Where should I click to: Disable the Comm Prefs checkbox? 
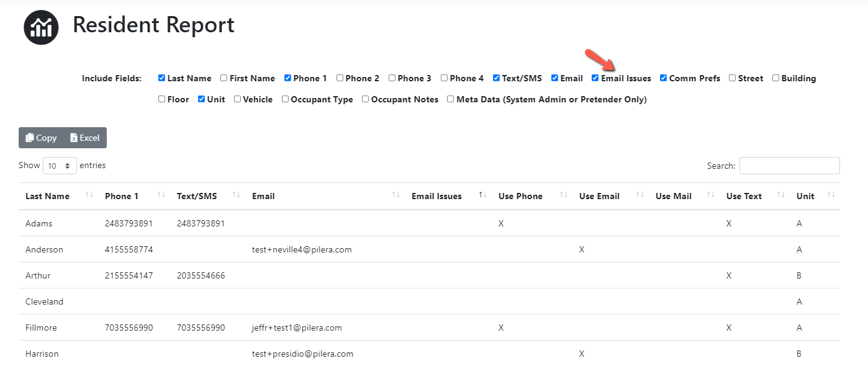tap(663, 78)
